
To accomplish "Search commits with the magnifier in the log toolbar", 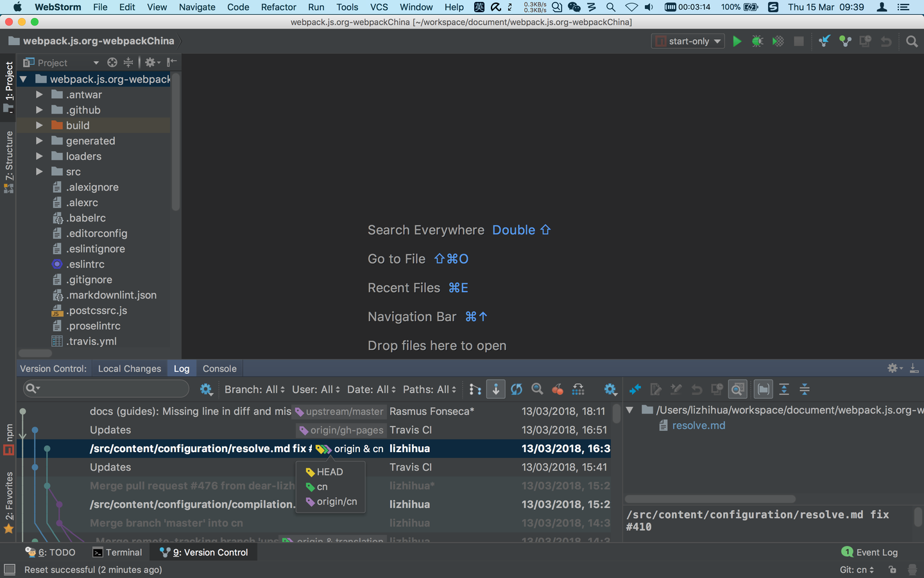I will point(537,389).
